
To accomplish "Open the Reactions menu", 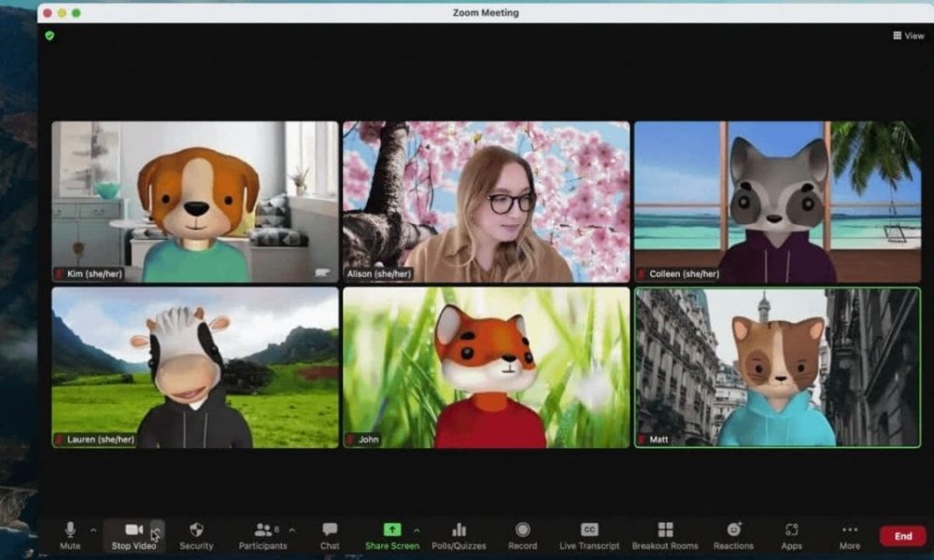I will 733,535.
